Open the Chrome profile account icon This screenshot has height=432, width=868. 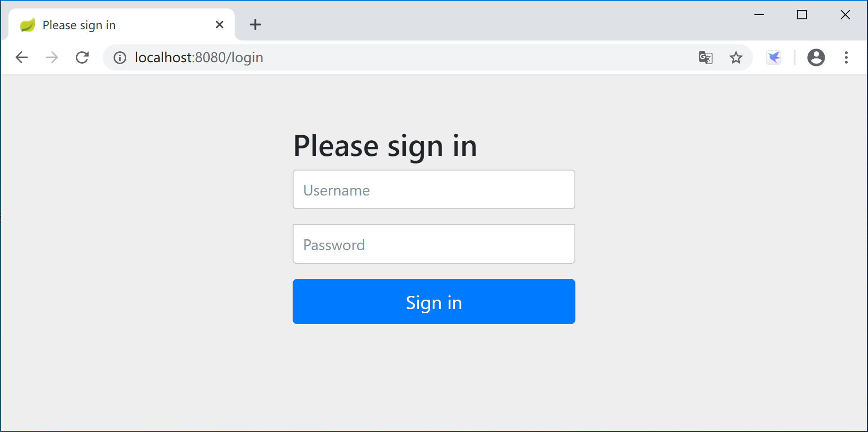pos(816,57)
